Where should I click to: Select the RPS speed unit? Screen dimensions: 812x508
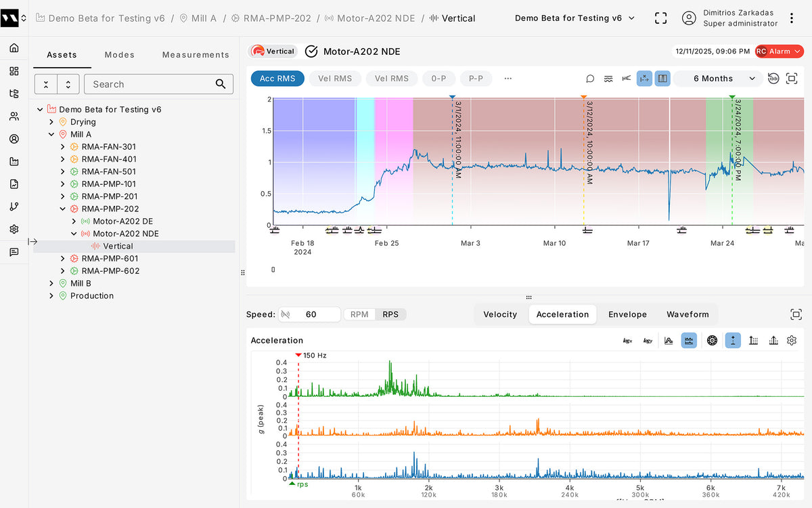390,314
